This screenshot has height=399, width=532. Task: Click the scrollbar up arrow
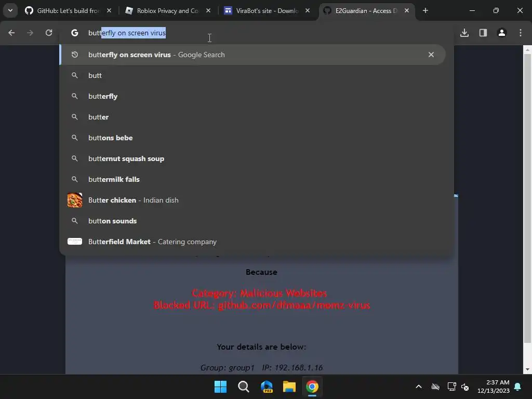[527, 49]
